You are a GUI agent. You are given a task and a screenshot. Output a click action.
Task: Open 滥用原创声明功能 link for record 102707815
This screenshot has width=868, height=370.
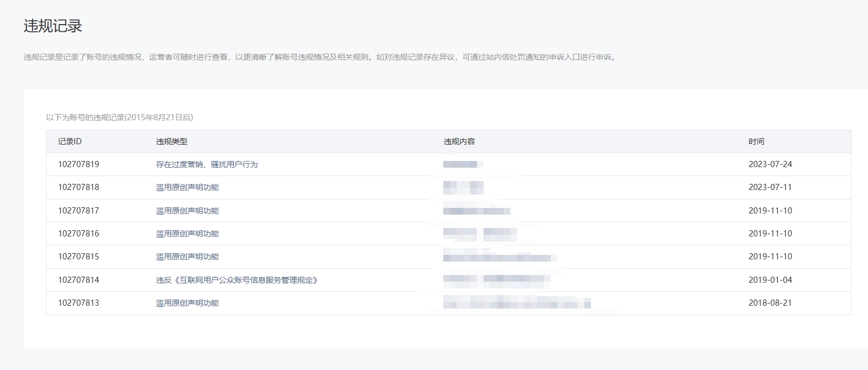click(187, 257)
